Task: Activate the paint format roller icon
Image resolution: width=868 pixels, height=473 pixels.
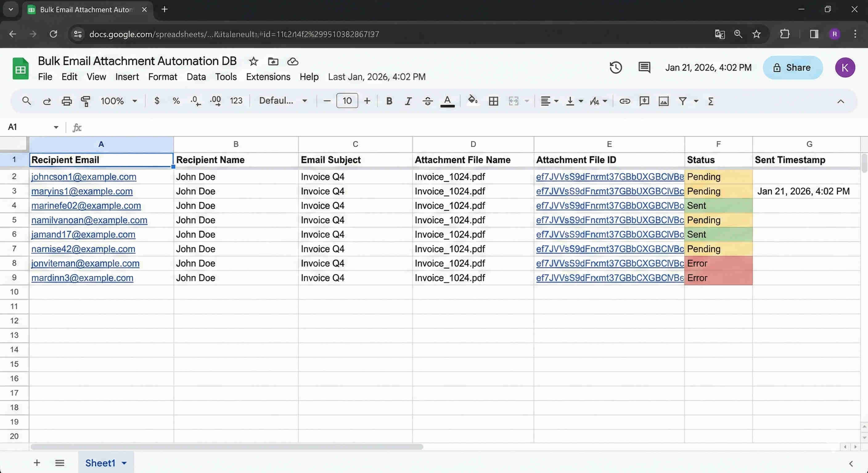Action: 86,101
